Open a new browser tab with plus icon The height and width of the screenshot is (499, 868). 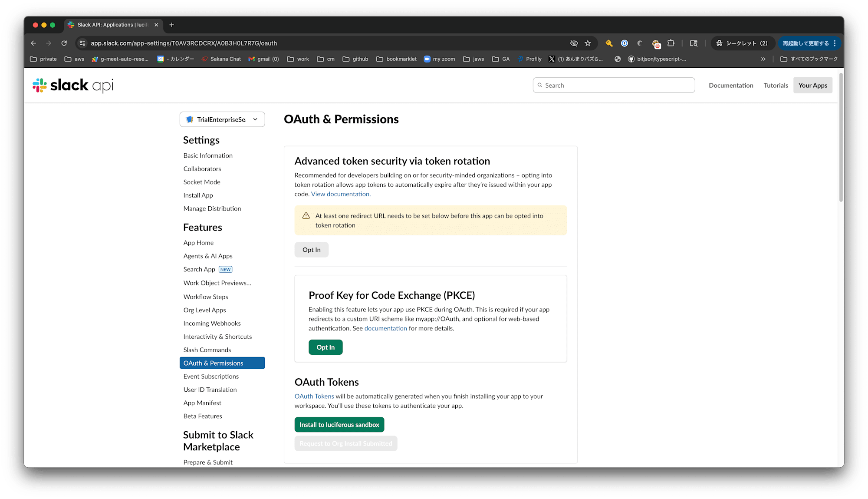tap(171, 25)
